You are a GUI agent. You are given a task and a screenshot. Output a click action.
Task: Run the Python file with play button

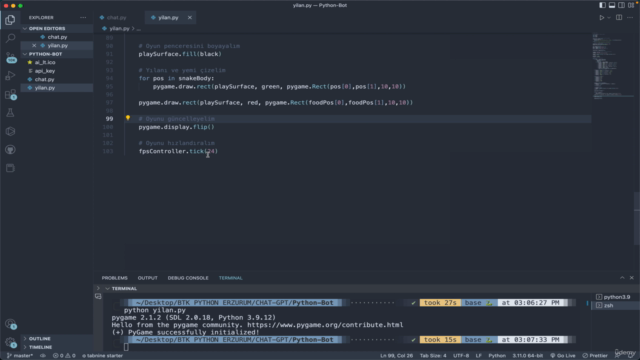pos(601,18)
